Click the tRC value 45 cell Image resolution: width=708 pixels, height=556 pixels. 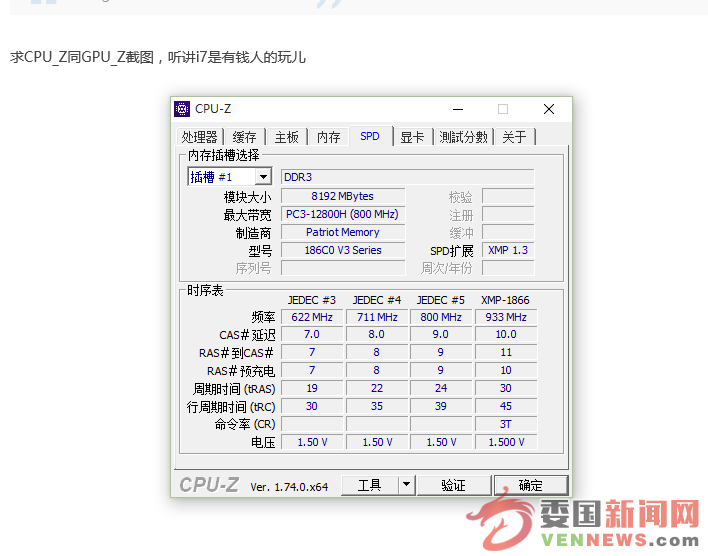[x=506, y=406]
